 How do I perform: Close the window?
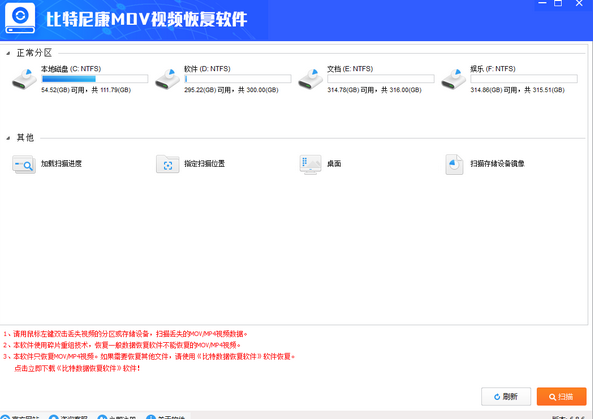[x=579, y=3]
